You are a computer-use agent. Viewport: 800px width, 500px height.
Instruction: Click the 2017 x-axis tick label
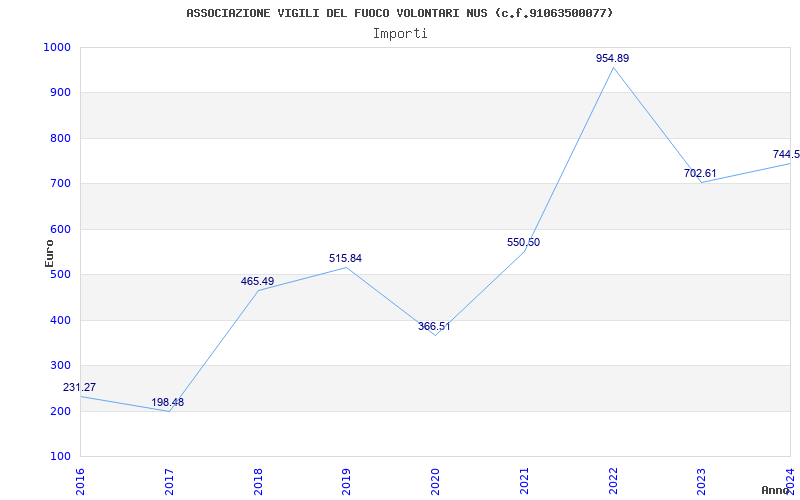(169, 481)
